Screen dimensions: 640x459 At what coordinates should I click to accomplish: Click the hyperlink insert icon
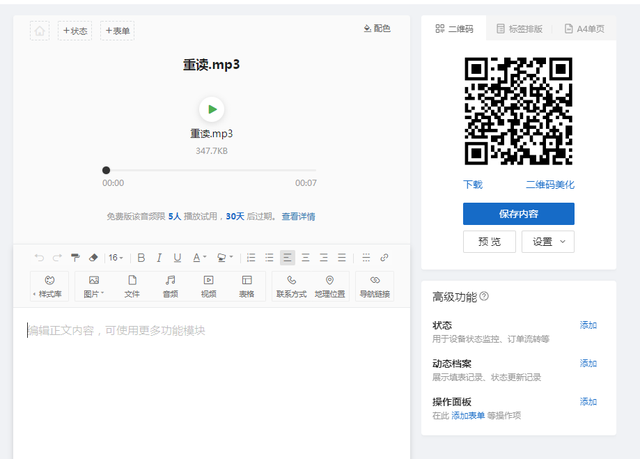pyautogui.click(x=384, y=257)
